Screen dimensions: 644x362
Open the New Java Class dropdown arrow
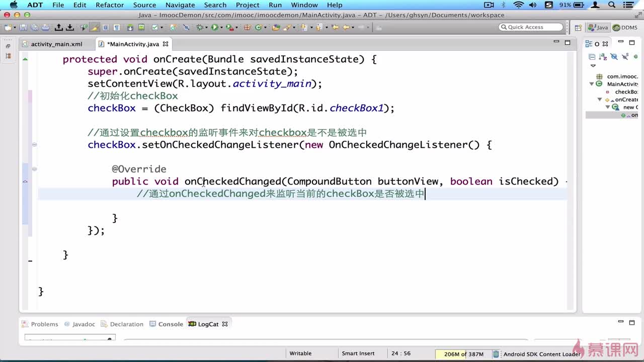tap(266, 27)
